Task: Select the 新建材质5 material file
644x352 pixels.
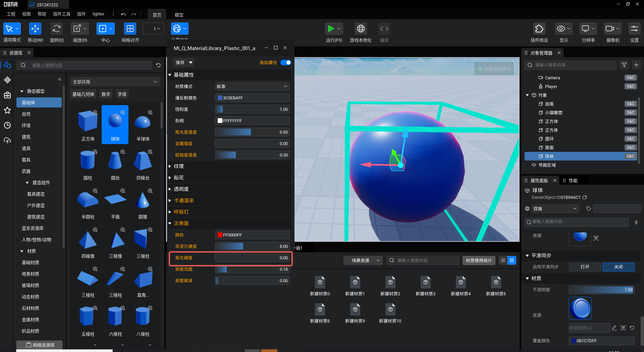Action: 496,286
